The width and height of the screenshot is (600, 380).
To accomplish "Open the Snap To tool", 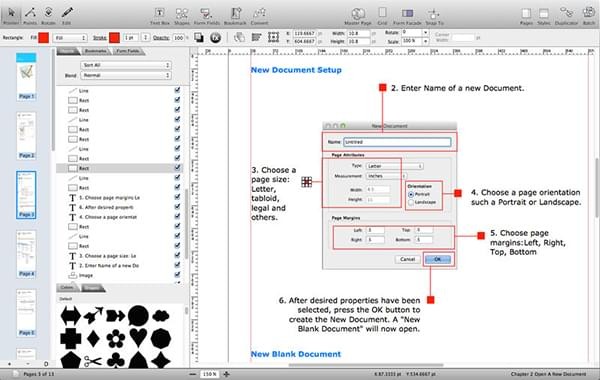I will (x=434, y=16).
